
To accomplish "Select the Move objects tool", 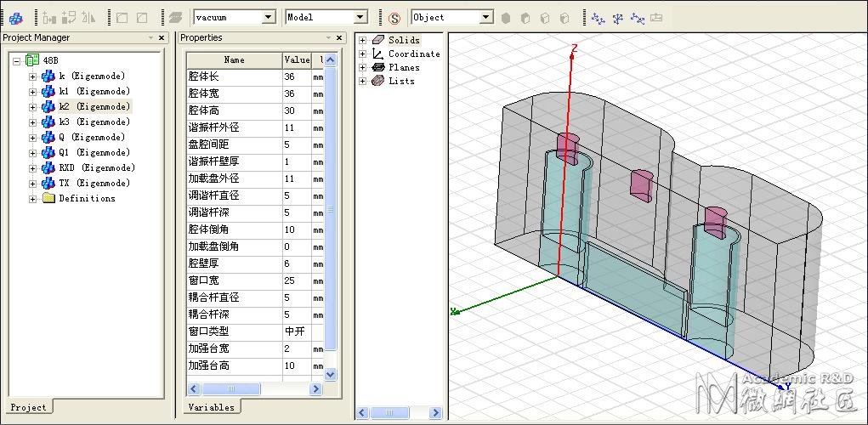I will coord(50,18).
